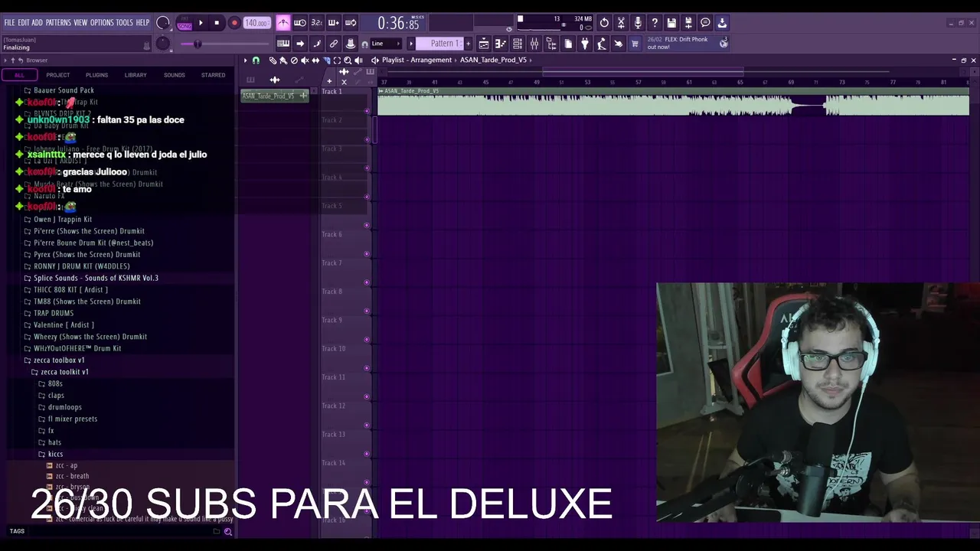Switch browser to STARRED tab
This screenshot has height=551, width=980.
pyautogui.click(x=213, y=75)
